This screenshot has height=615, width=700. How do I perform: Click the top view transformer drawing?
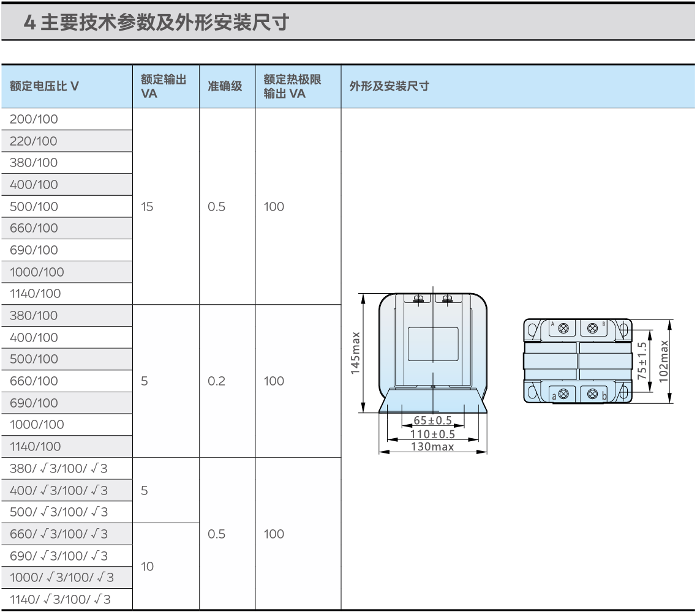[x=578, y=361]
